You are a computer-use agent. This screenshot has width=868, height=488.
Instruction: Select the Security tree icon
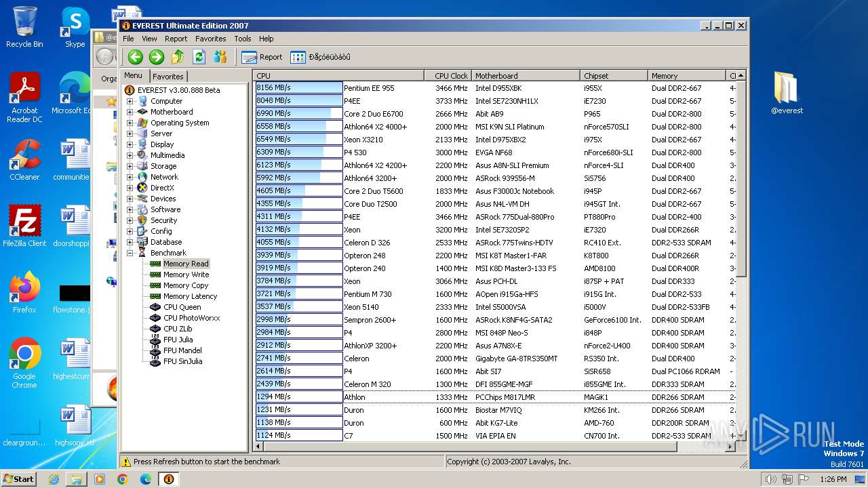click(x=142, y=220)
